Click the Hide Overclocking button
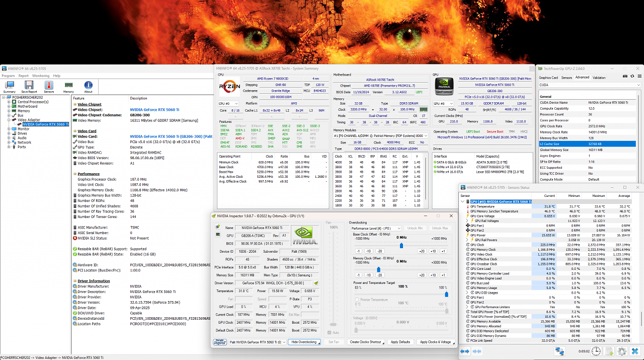This screenshot has height=360, width=644. (304, 342)
